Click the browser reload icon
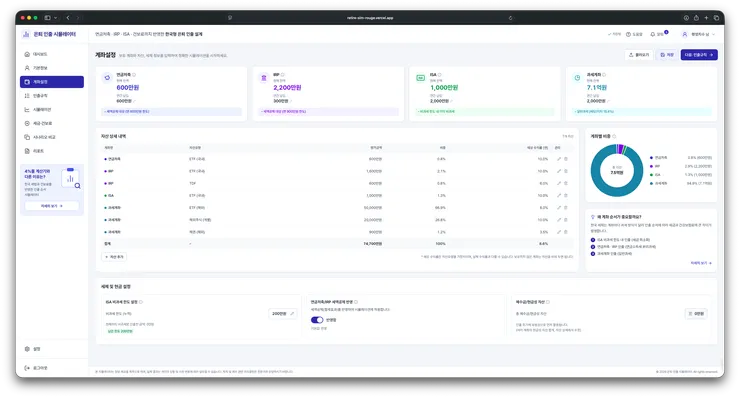This screenshot has height=398, width=740. click(x=510, y=18)
